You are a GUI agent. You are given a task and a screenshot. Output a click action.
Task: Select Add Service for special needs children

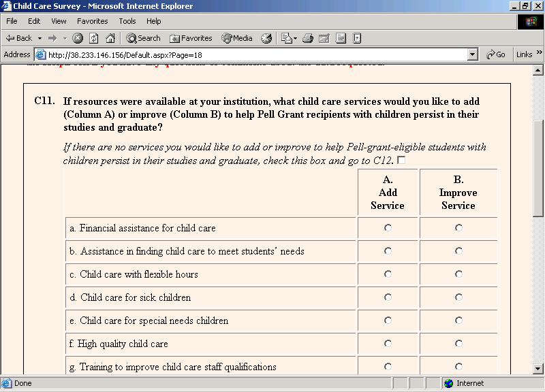click(x=388, y=320)
